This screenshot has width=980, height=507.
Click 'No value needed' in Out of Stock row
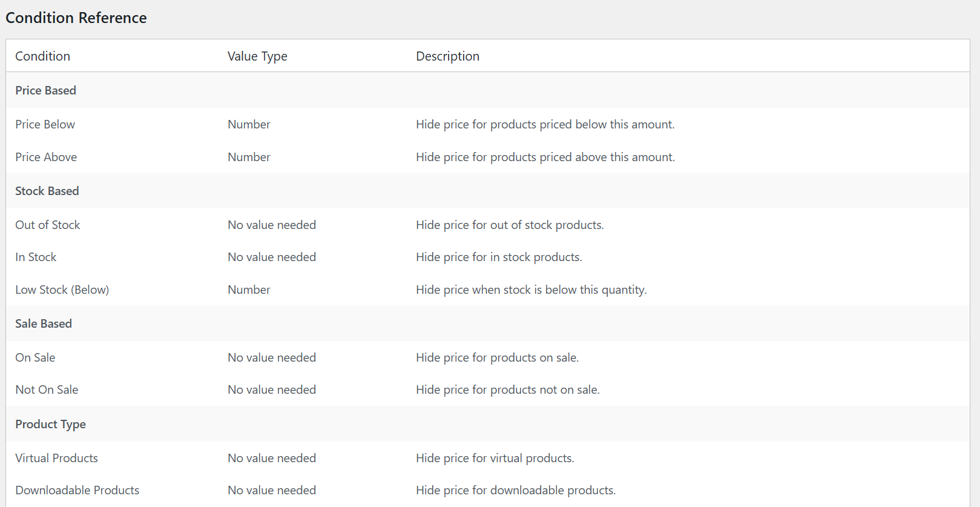coord(272,225)
